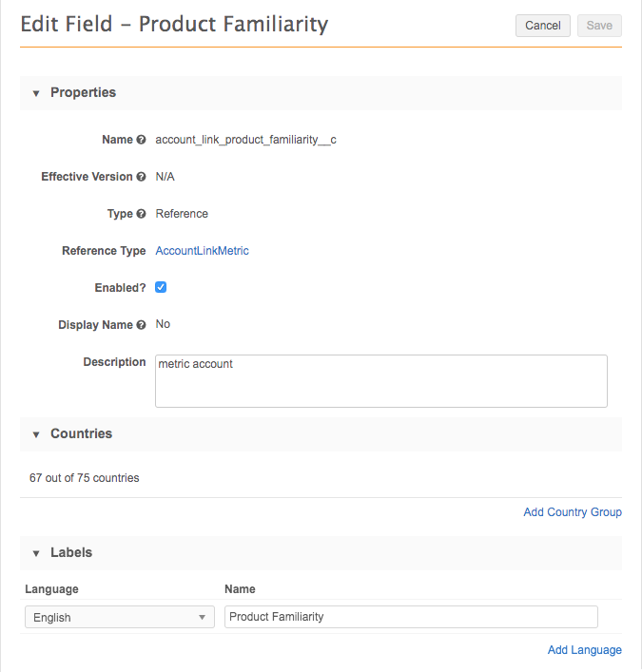Click into the Description text area
Viewport: 642px width, 672px height.
click(x=380, y=381)
